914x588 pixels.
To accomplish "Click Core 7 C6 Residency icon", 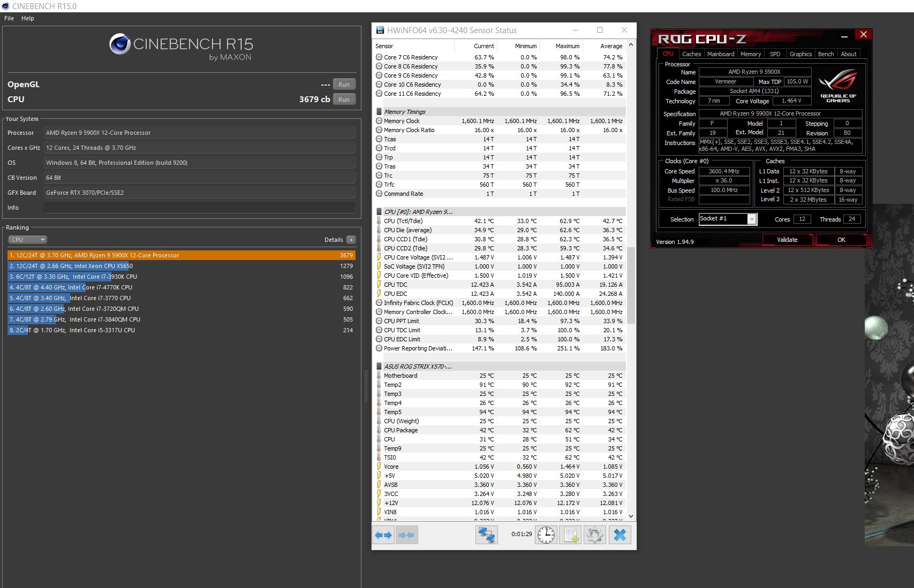I will coord(379,57).
